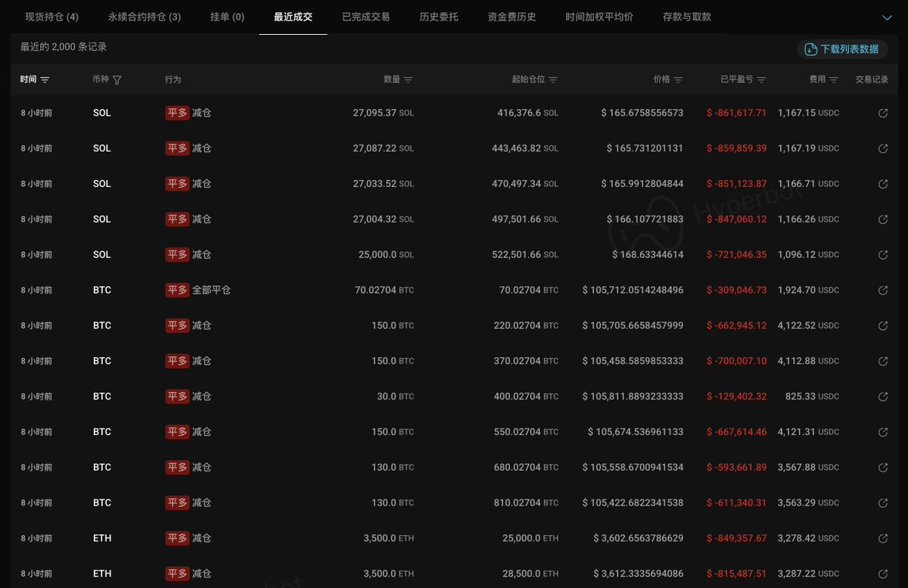Click price $ 168.63344614

click(x=648, y=254)
